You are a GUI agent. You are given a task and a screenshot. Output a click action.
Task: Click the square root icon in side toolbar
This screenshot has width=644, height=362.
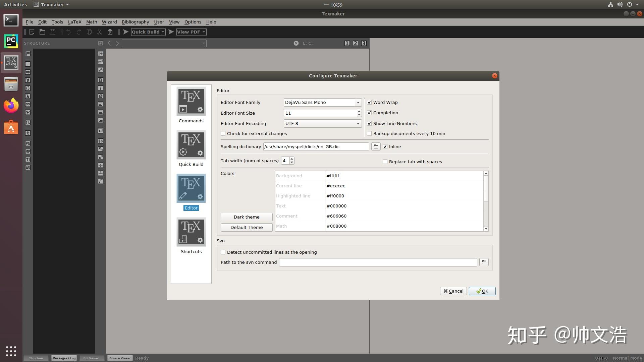click(x=101, y=181)
